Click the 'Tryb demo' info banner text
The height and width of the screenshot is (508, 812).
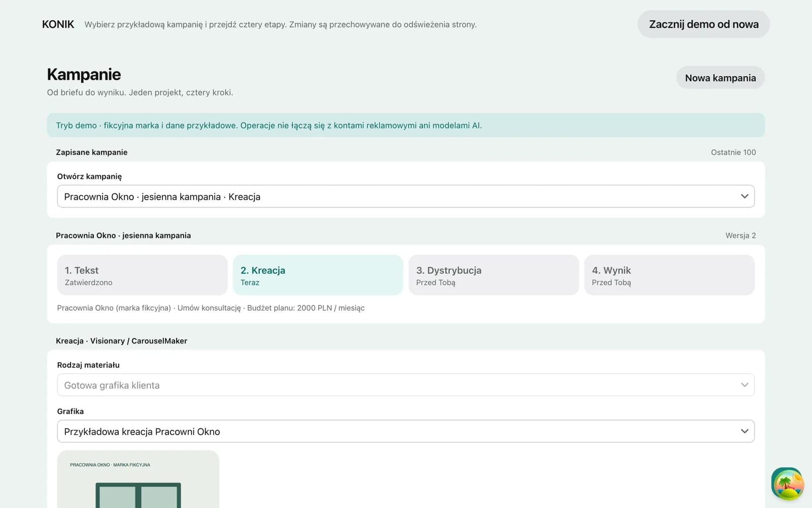269,125
